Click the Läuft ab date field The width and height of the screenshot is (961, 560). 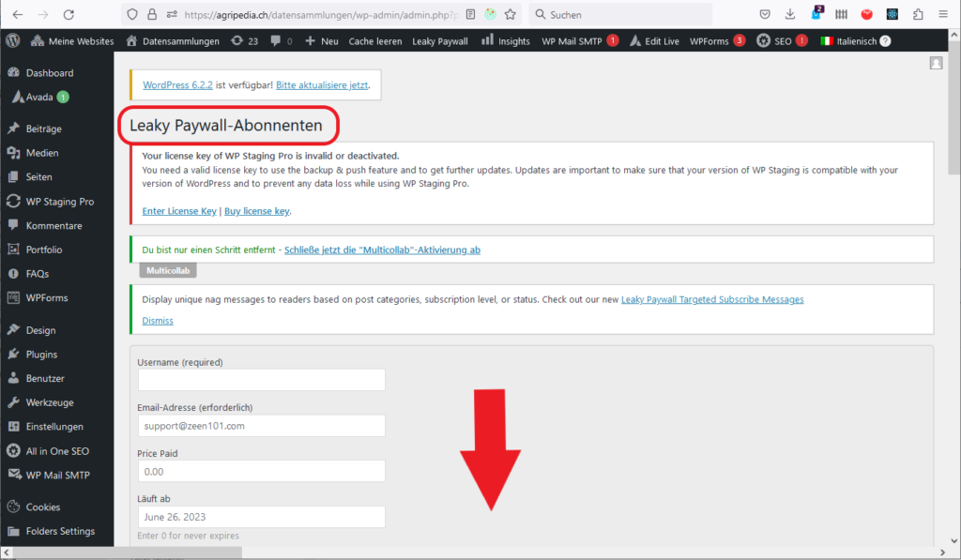point(262,517)
